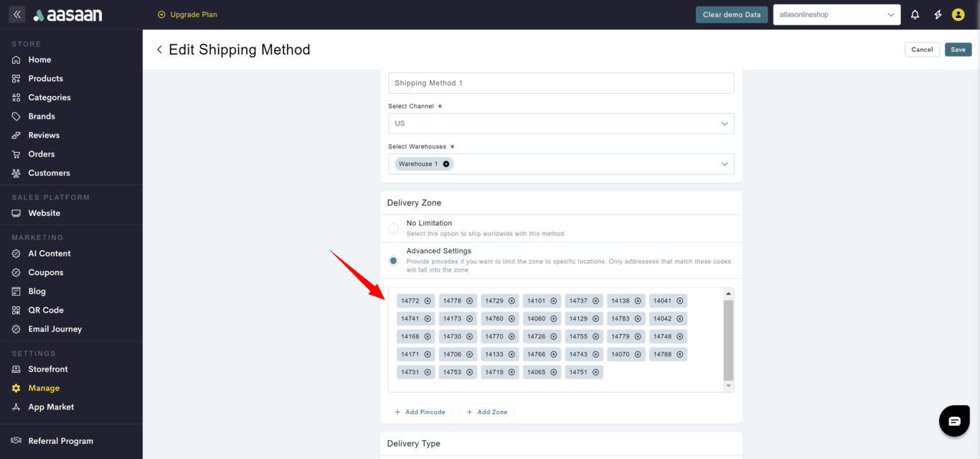980x459 pixels.
Task: Click the Shipping Method 1 name field
Action: [561, 83]
